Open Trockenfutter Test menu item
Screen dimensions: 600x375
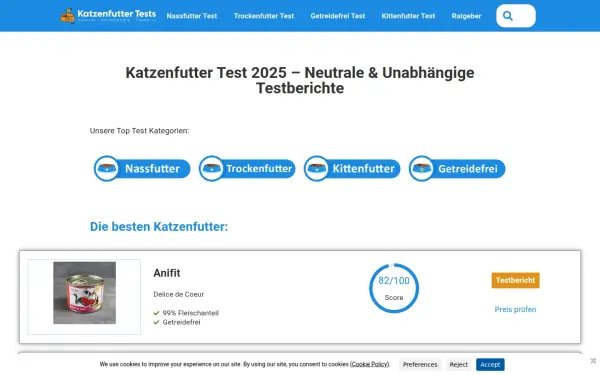tap(264, 16)
